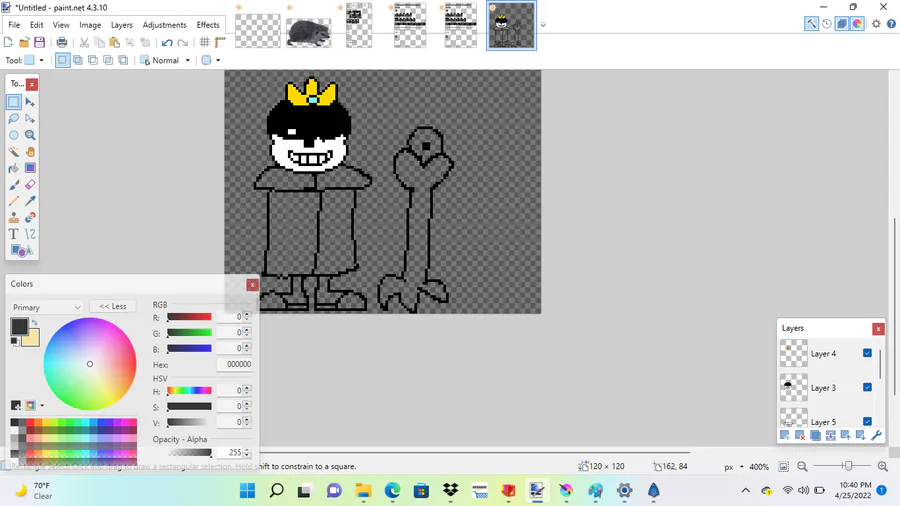
Task: Increment the R value stepper
Action: pos(247,314)
